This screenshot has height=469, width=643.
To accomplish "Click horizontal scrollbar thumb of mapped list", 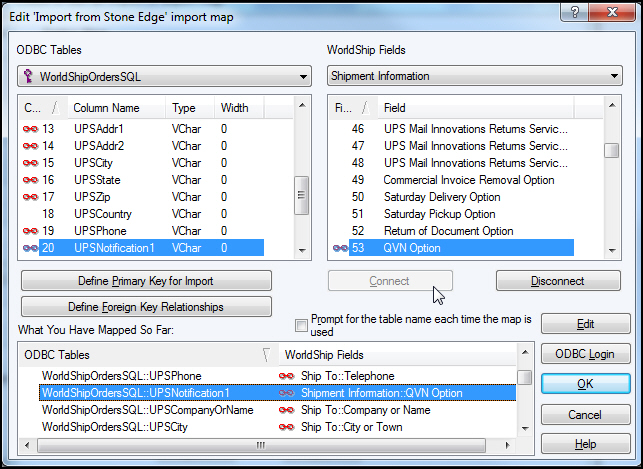I will click(x=261, y=445).
